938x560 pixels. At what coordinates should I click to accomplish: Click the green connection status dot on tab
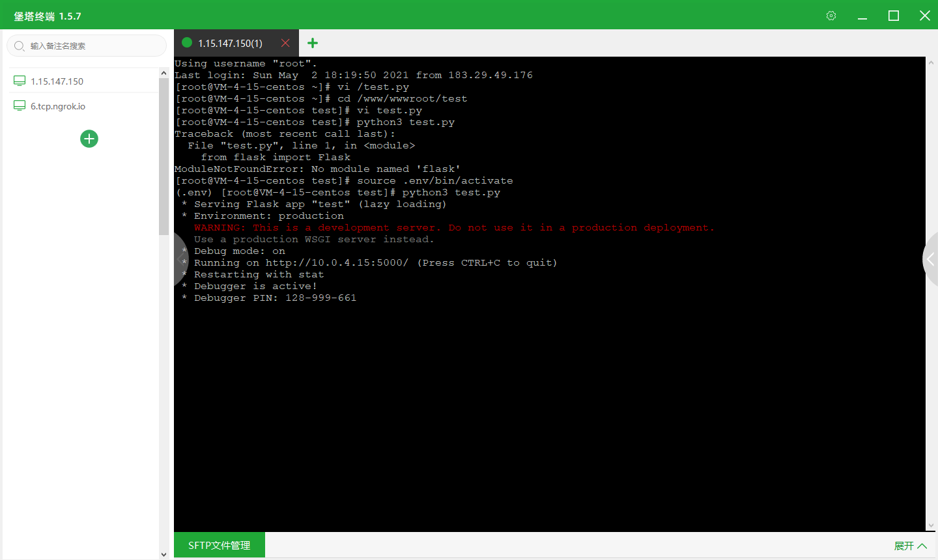187,43
